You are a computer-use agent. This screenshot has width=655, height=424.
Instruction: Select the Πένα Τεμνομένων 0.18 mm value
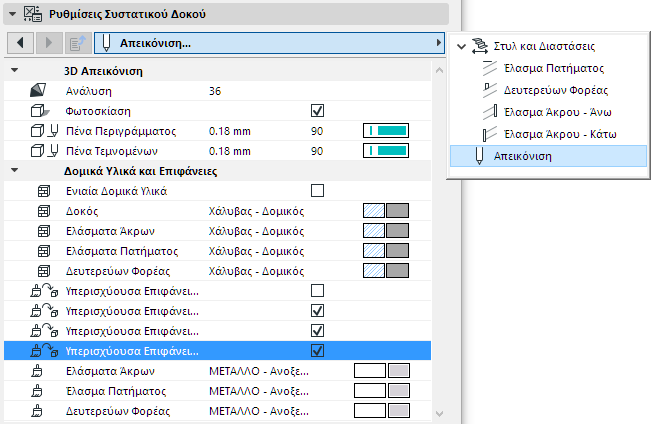229,151
